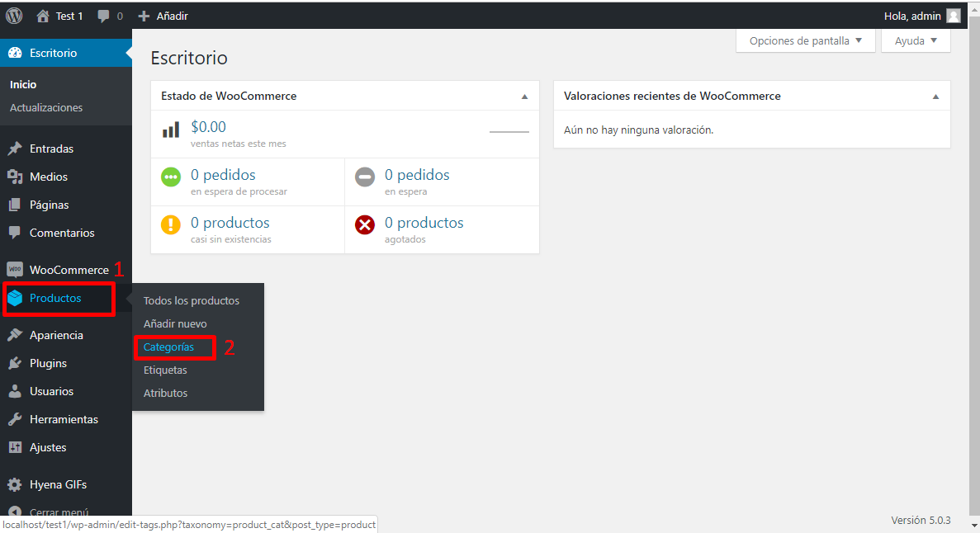Click the net sales sparkline chart

coord(509,132)
